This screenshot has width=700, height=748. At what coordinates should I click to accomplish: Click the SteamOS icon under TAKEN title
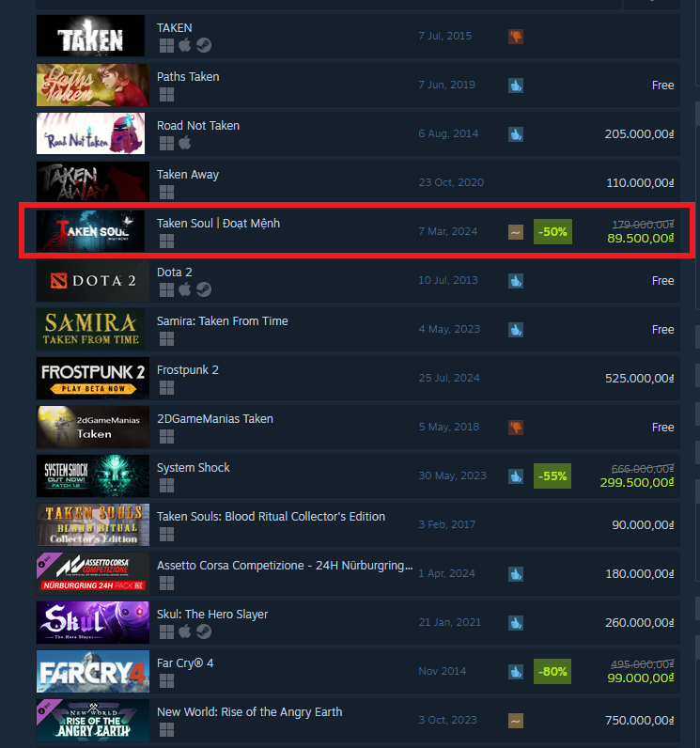coord(204,45)
